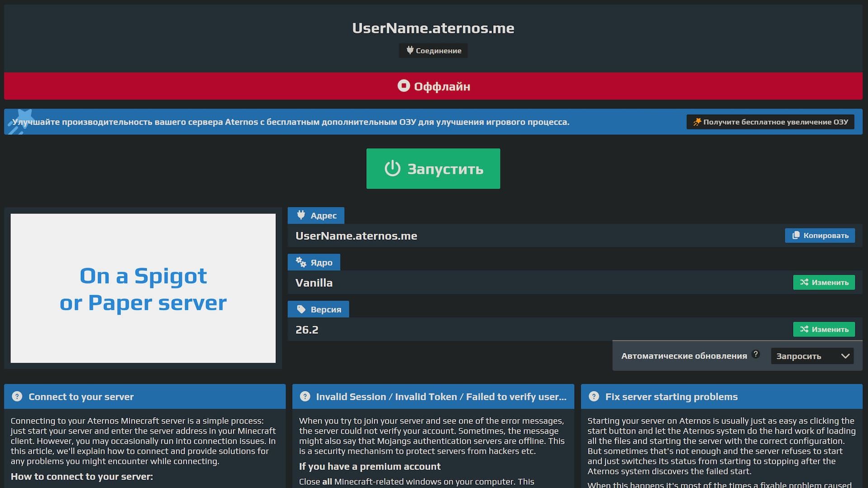Screen dimensions: 868x488
Task: Click the Адрес section label
Action: click(316, 216)
